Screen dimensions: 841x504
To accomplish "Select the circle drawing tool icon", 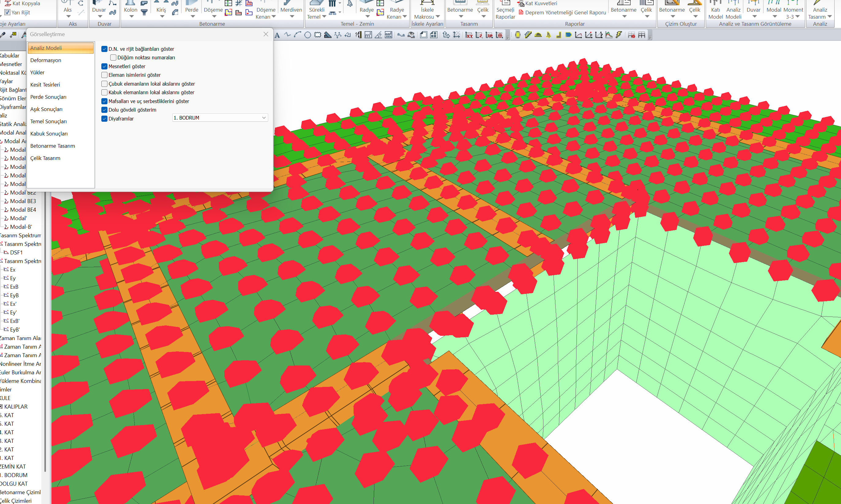I will [x=308, y=35].
